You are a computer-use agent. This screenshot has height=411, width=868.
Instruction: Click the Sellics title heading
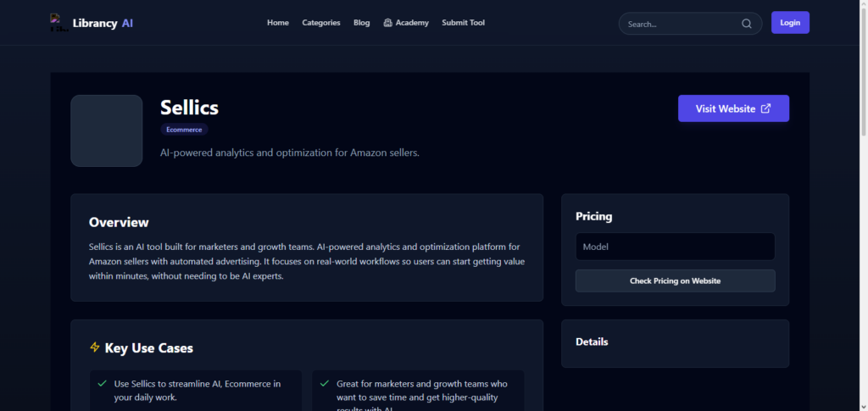189,108
